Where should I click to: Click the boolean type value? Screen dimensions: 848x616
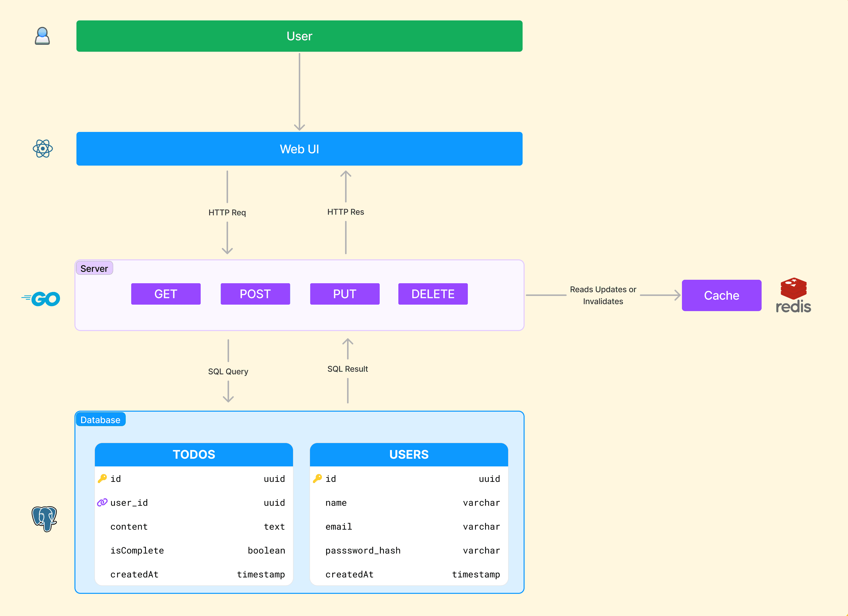click(267, 551)
